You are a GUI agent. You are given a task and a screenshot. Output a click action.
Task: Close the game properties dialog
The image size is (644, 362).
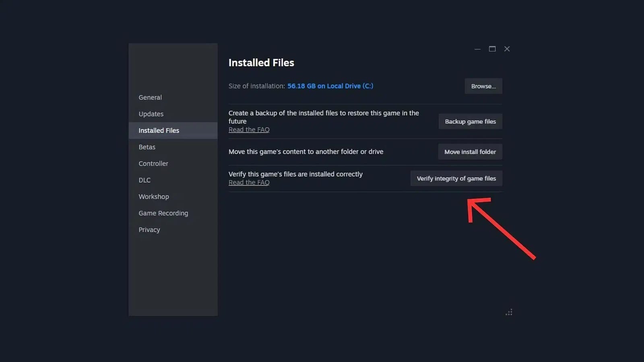(507, 49)
